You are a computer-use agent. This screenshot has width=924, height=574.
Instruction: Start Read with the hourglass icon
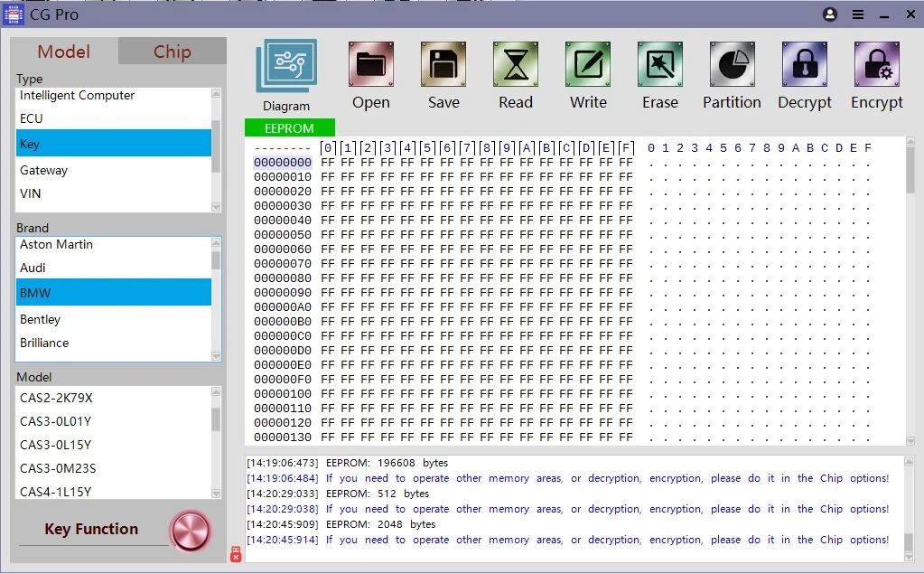coord(516,64)
